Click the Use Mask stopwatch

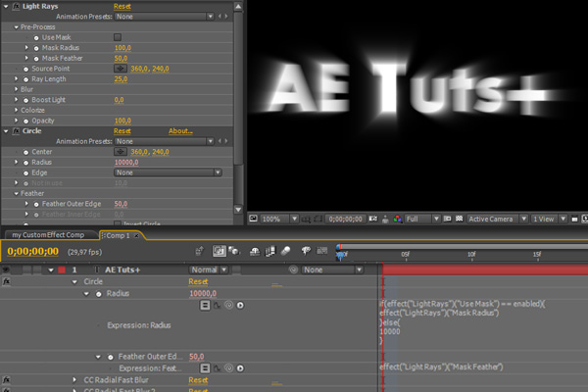pyautogui.click(x=36, y=37)
